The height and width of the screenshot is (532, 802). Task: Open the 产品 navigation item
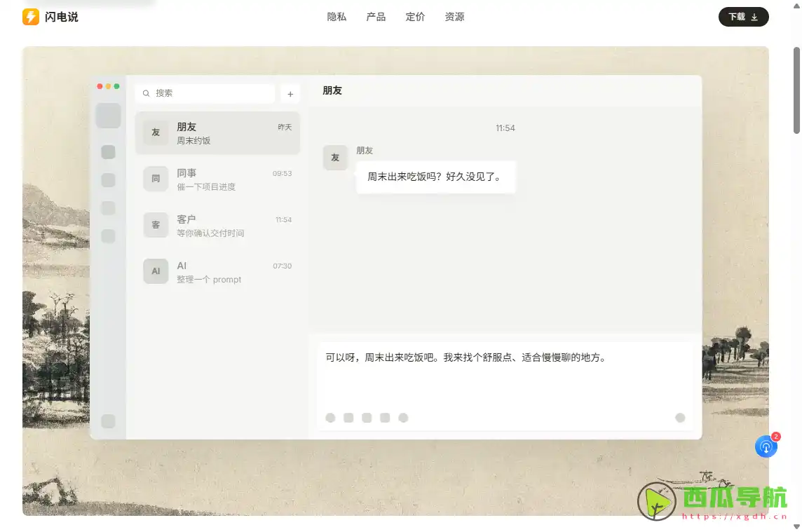(376, 17)
